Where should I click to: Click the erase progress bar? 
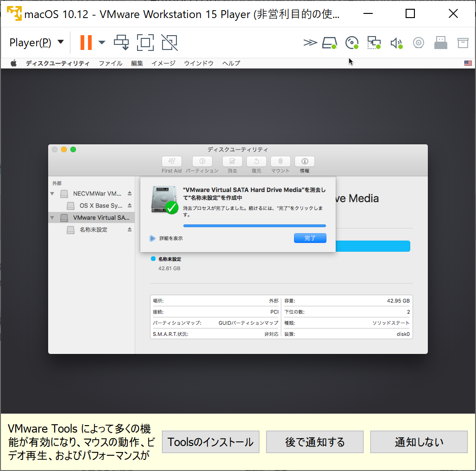point(255,226)
